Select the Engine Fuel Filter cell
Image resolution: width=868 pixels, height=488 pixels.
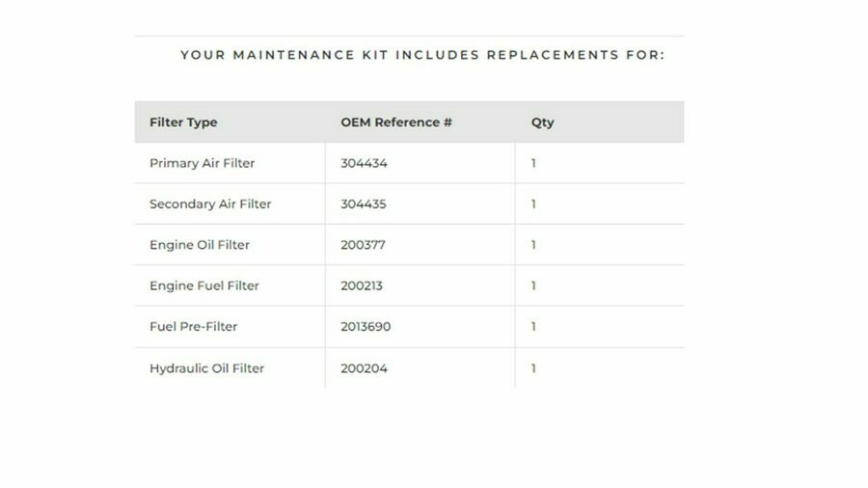(x=204, y=285)
